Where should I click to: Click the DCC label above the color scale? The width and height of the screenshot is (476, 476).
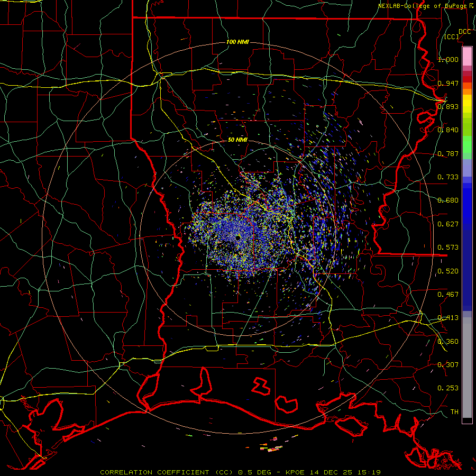tap(464, 32)
